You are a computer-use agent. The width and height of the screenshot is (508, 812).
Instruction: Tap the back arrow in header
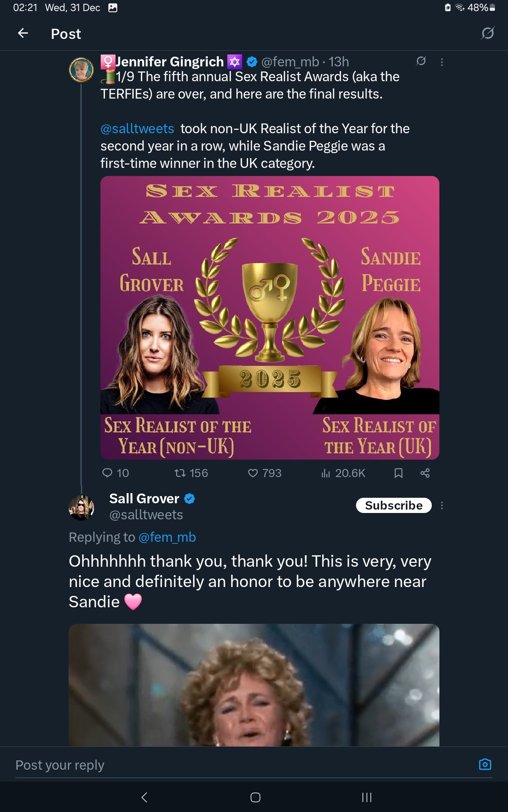23,33
